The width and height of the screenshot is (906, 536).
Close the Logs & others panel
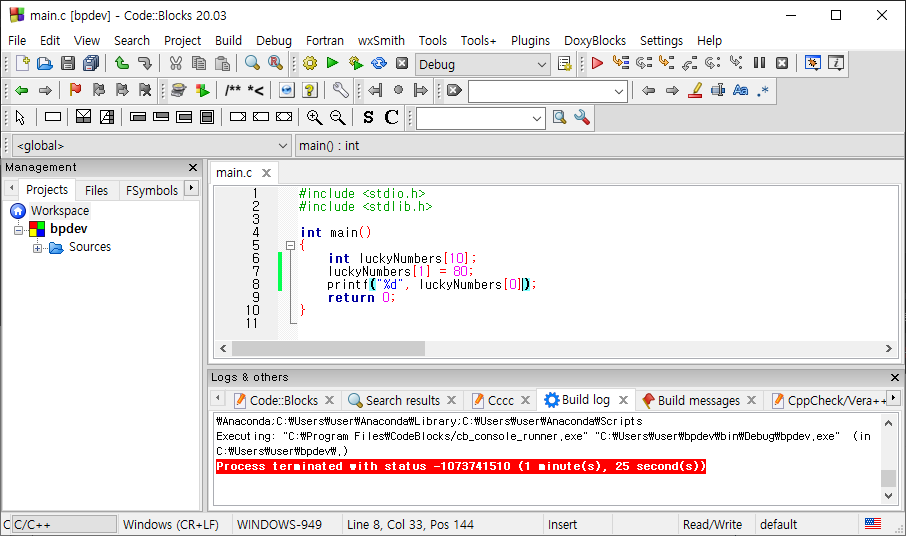895,377
